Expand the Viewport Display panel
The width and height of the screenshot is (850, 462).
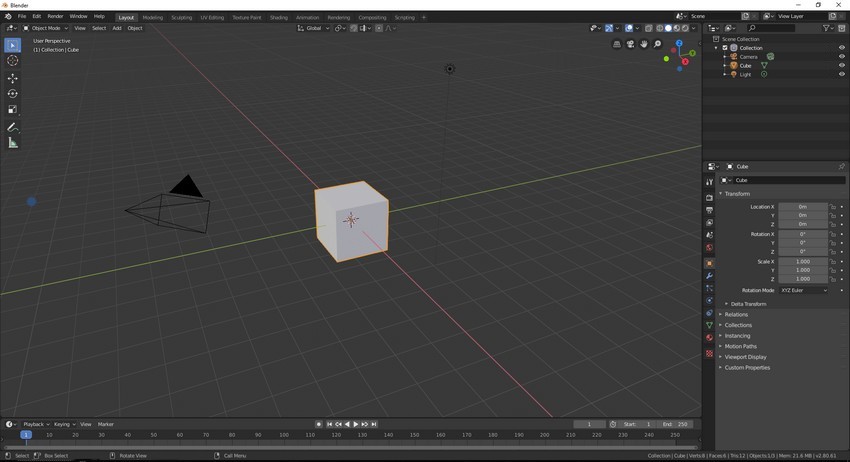pyautogui.click(x=743, y=357)
